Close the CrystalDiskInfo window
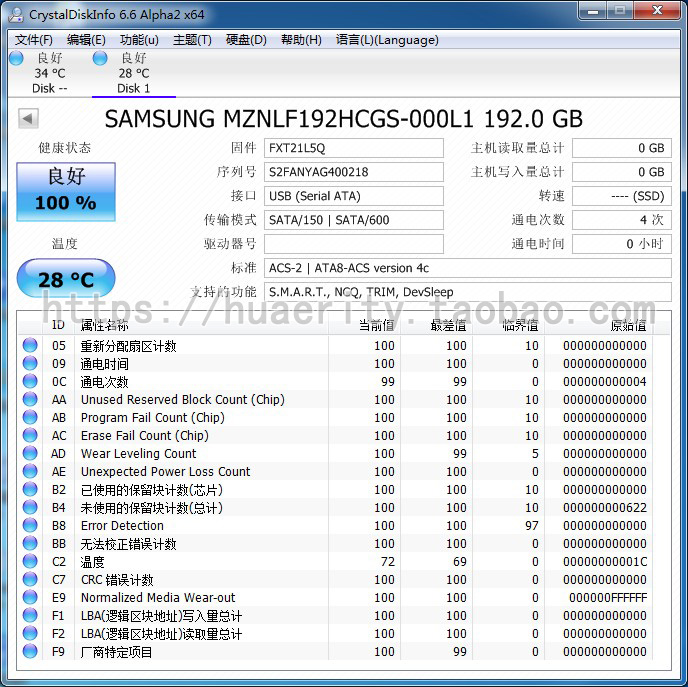Image resolution: width=688 pixels, height=687 pixels. coord(657,11)
